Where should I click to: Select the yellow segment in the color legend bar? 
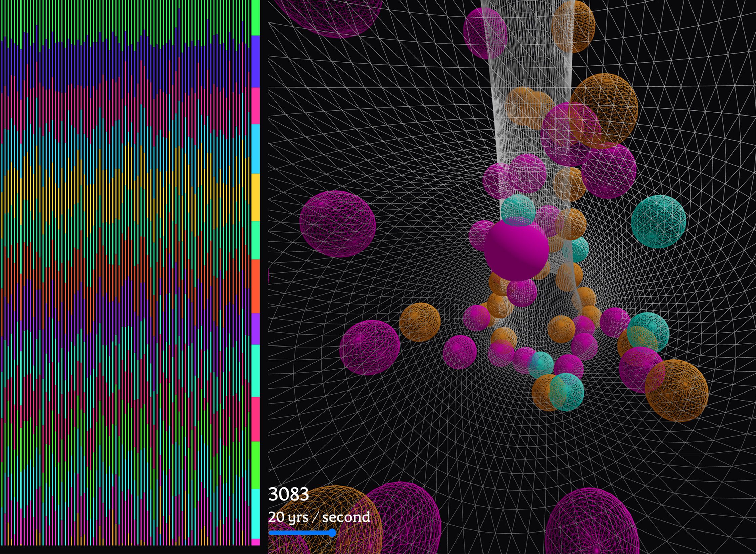pos(256,197)
